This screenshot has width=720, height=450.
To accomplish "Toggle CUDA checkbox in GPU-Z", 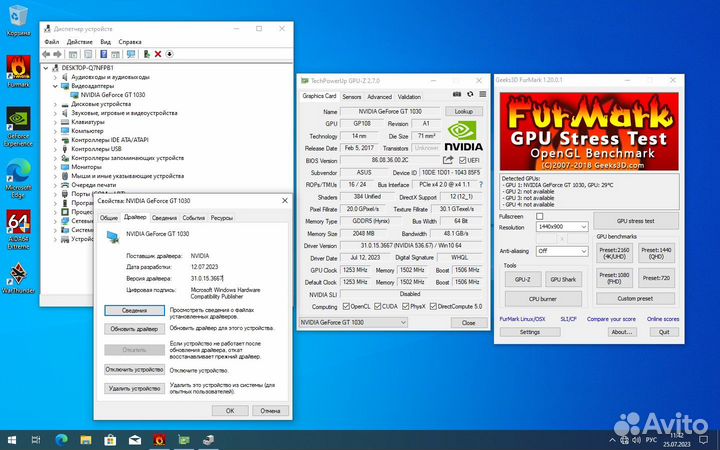I will pyautogui.click(x=377, y=306).
